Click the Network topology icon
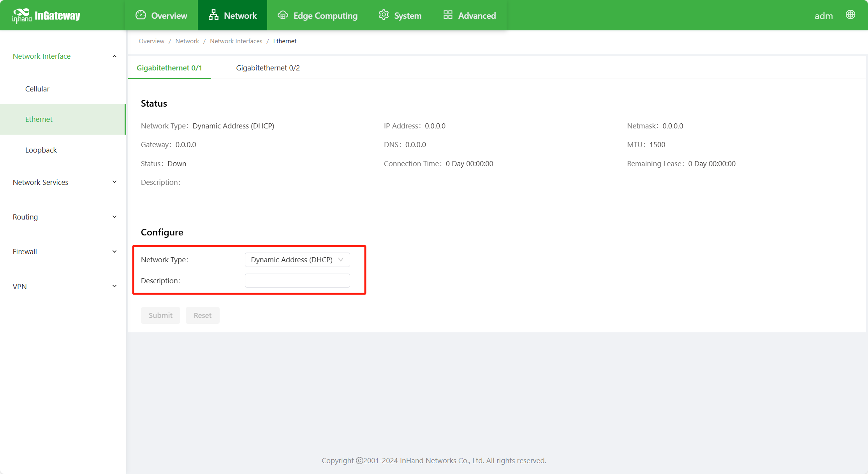 coord(213,15)
